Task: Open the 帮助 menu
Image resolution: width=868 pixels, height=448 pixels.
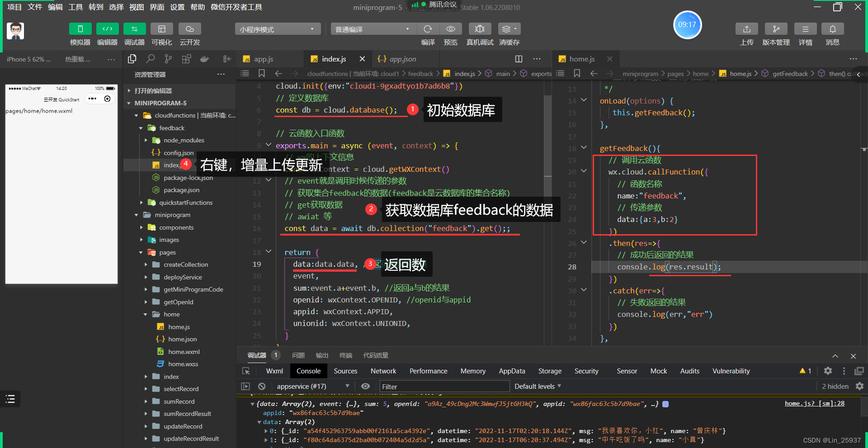Action: [198, 7]
